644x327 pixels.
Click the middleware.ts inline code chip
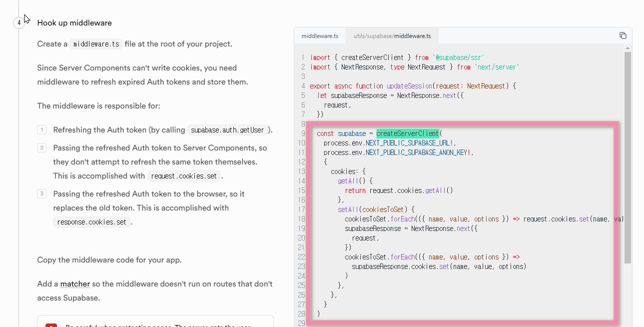coord(95,44)
